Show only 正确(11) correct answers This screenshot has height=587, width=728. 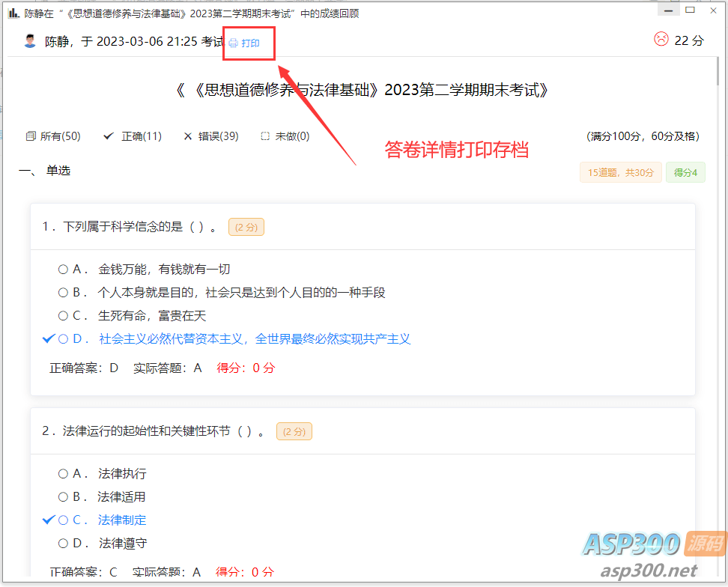pos(141,136)
